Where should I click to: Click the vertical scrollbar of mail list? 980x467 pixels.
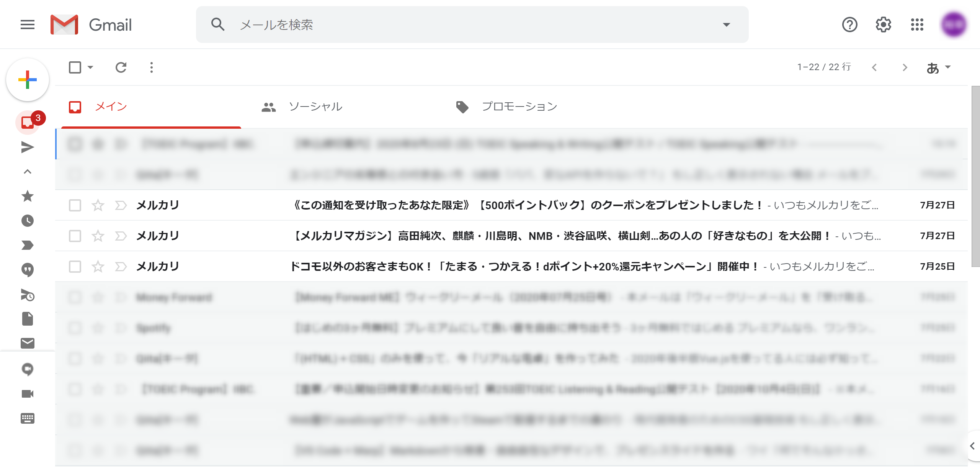coord(975,176)
